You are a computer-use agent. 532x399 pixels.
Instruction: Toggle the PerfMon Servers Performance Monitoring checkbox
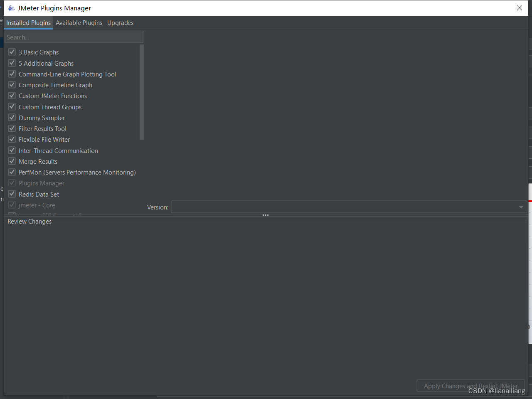(x=12, y=172)
